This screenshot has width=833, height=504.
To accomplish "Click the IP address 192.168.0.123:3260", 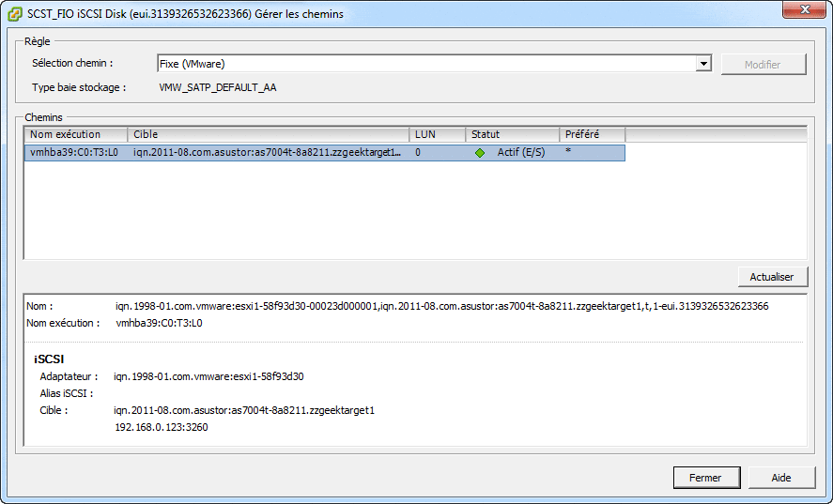I will click(x=162, y=428).
